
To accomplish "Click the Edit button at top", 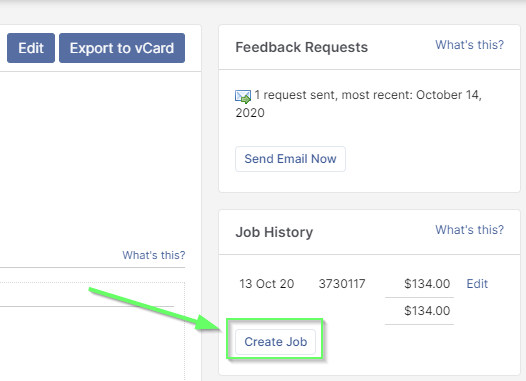I will pyautogui.click(x=31, y=48).
